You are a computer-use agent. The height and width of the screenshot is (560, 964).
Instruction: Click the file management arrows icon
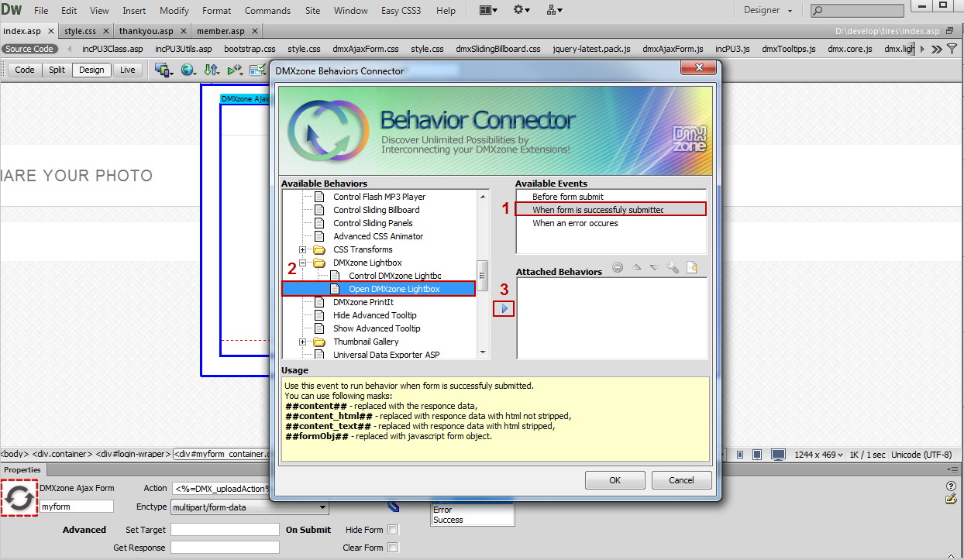[x=212, y=70]
